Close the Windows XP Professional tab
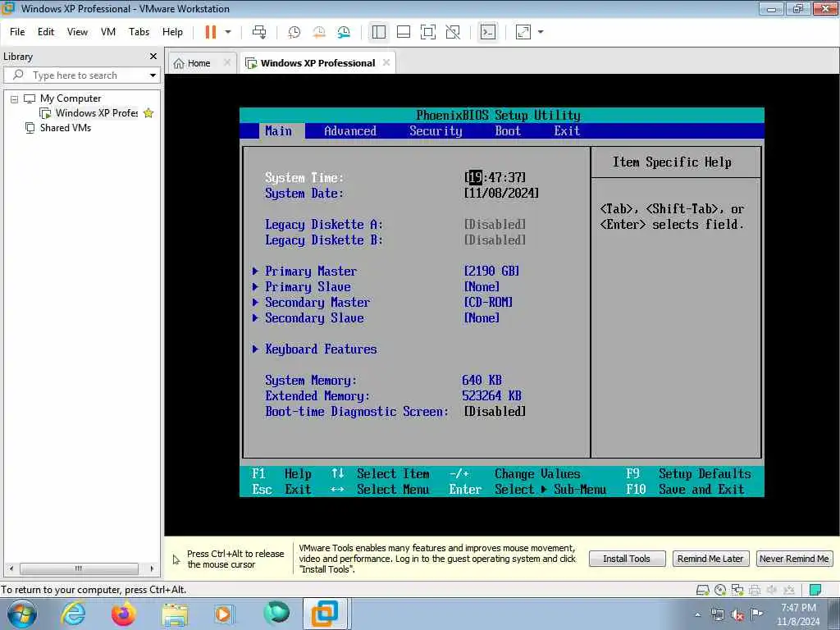 pyautogui.click(x=386, y=62)
